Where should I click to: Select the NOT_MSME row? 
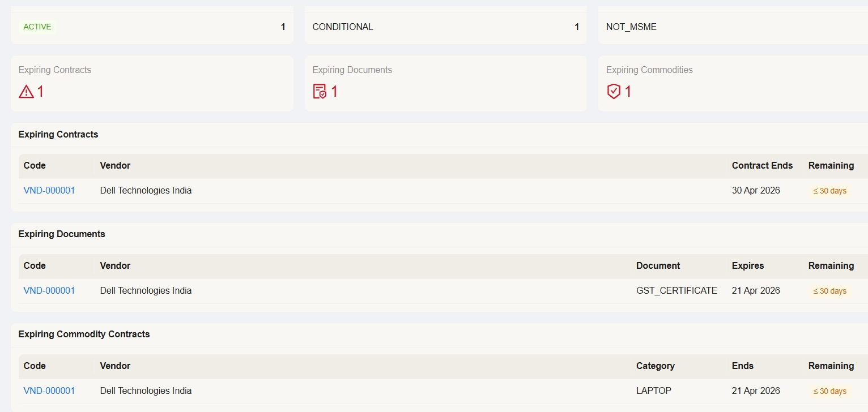click(x=631, y=27)
